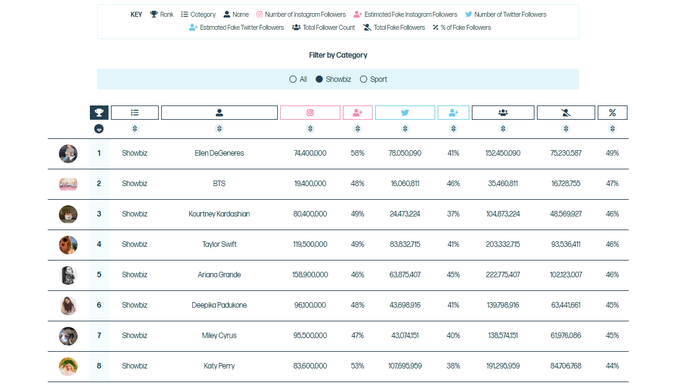Click Ariana Grande profile picture
This screenshot has height=384, width=700.
(68, 275)
